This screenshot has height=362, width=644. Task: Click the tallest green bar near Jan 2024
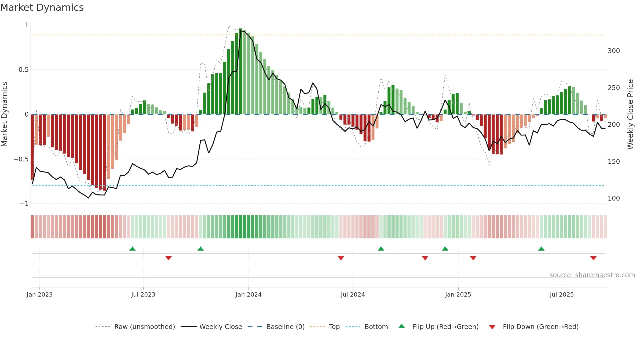coord(241,71)
